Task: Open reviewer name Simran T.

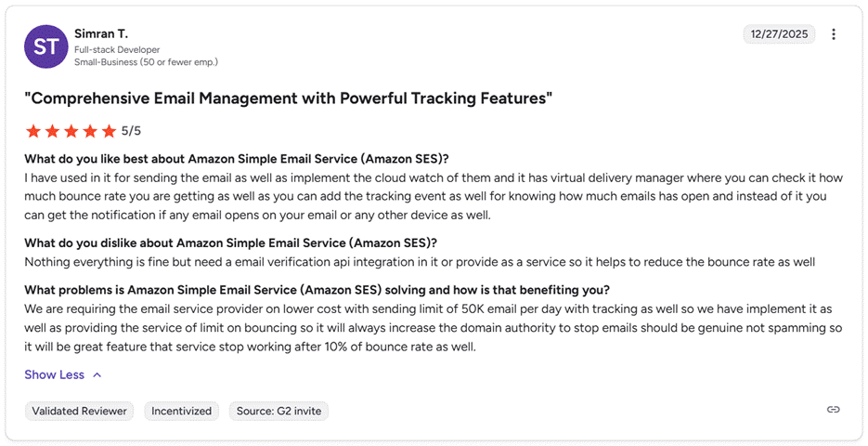Action: click(101, 33)
